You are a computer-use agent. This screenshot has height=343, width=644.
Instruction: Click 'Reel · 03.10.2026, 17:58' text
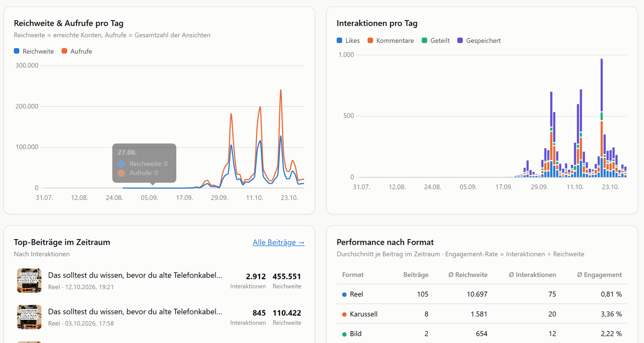point(81,323)
